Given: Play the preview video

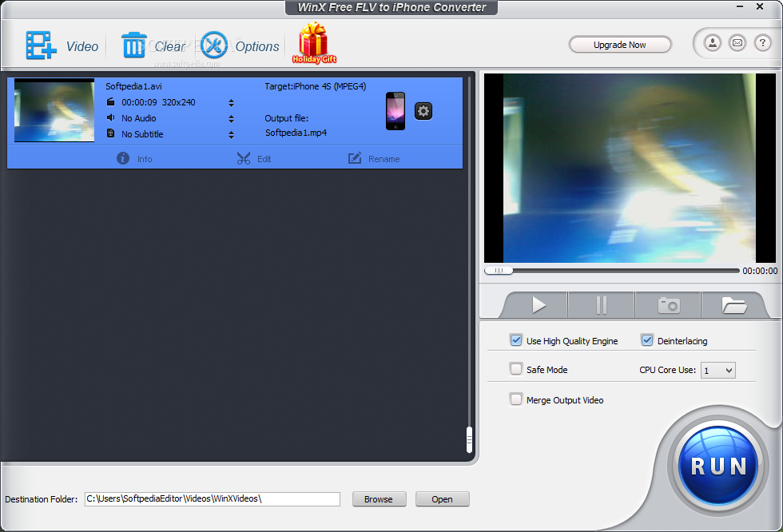Looking at the screenshot, I should tap(539, 305).
